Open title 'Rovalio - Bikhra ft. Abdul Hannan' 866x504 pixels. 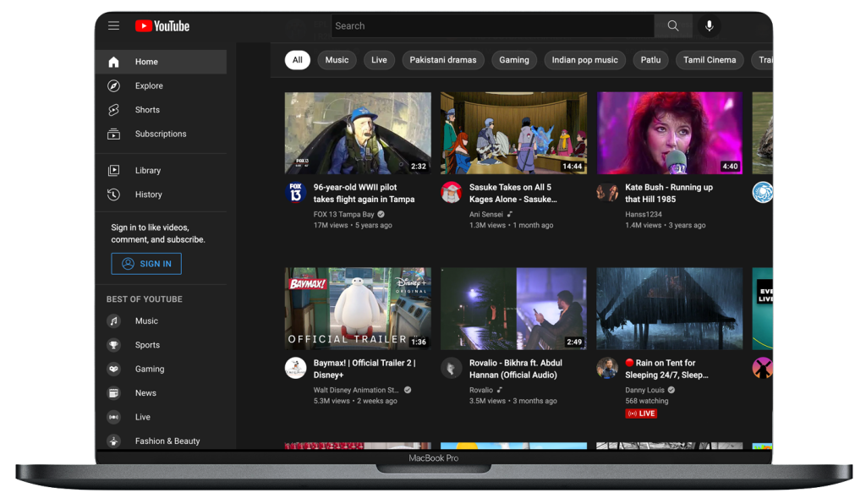click(516, 369)
